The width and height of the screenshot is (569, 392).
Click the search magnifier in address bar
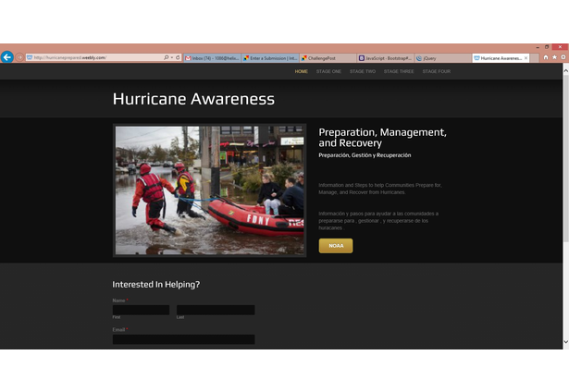(x=166, y=57)
